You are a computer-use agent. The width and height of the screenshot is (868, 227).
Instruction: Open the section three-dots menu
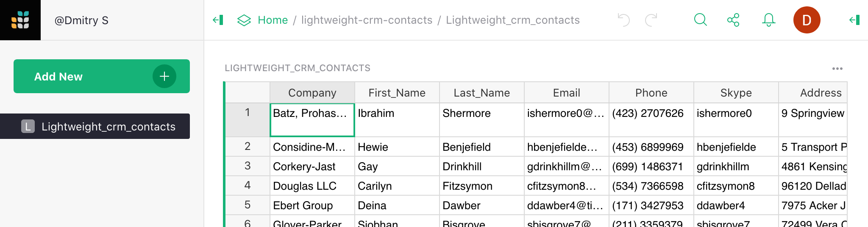click(x=837, y=69)
